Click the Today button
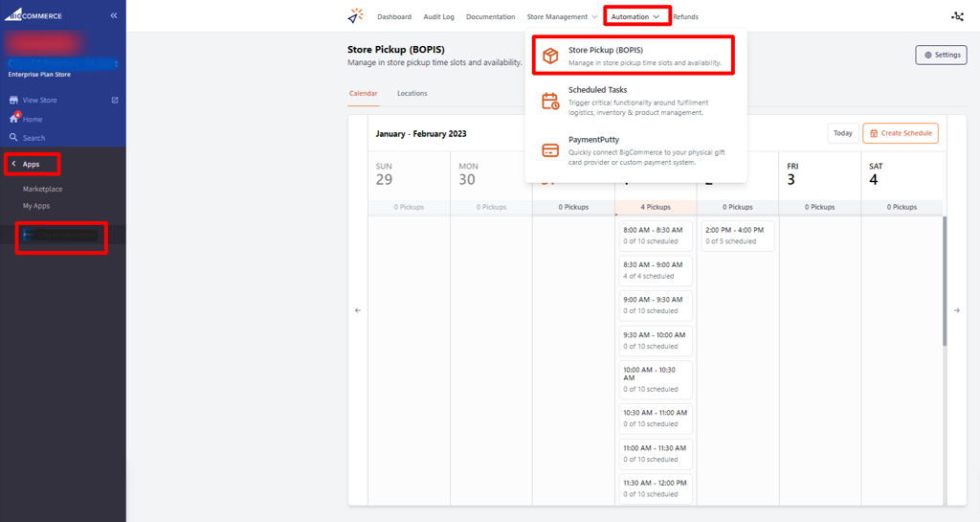This screenshot has height=522, width=980. (842, 133)
